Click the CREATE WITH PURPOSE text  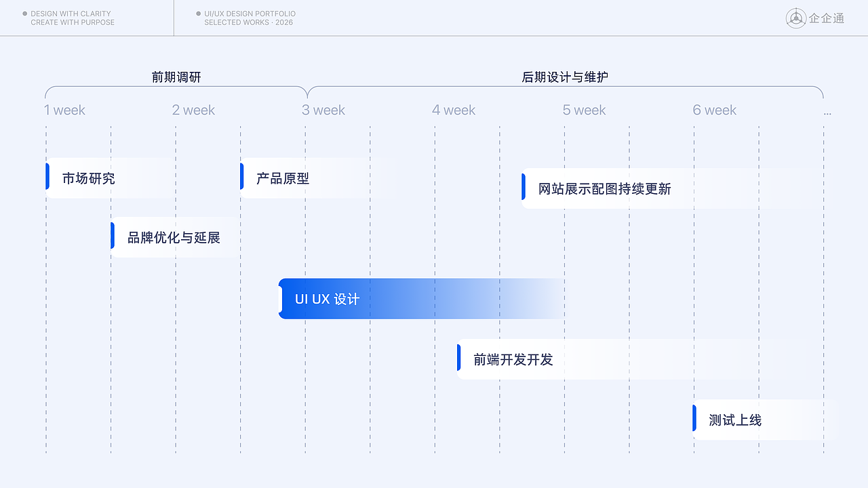tap(73, 22)
